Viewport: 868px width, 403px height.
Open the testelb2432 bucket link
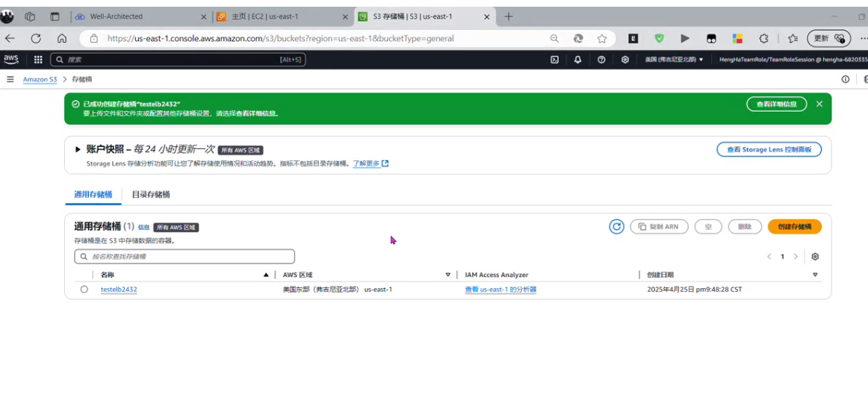[x=119, y=289]
